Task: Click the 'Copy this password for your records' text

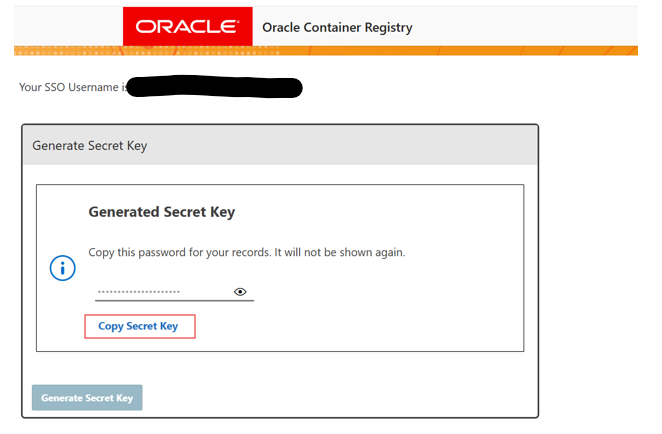Action: tap(180, 253)
